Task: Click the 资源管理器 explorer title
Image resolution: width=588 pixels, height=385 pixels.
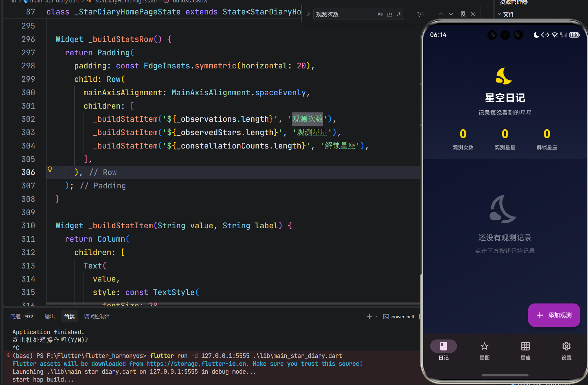Action: 513,2
